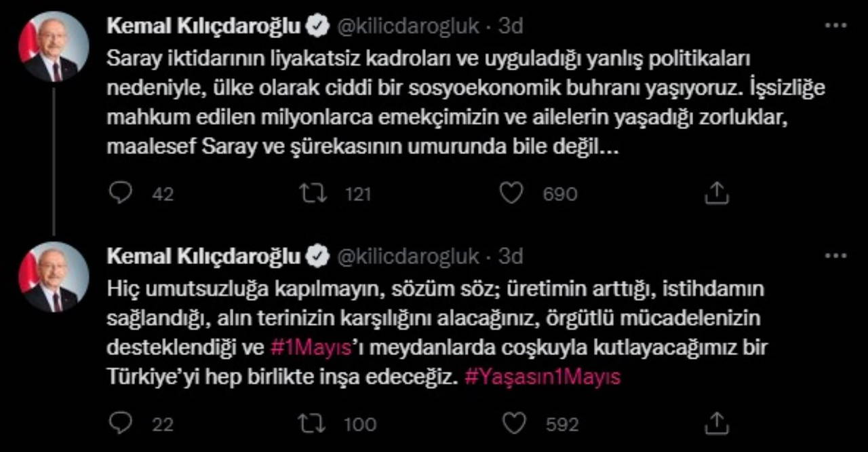Click the verified badge on first tweet
This screenshot has width=868, height=452.
[317, 26]
